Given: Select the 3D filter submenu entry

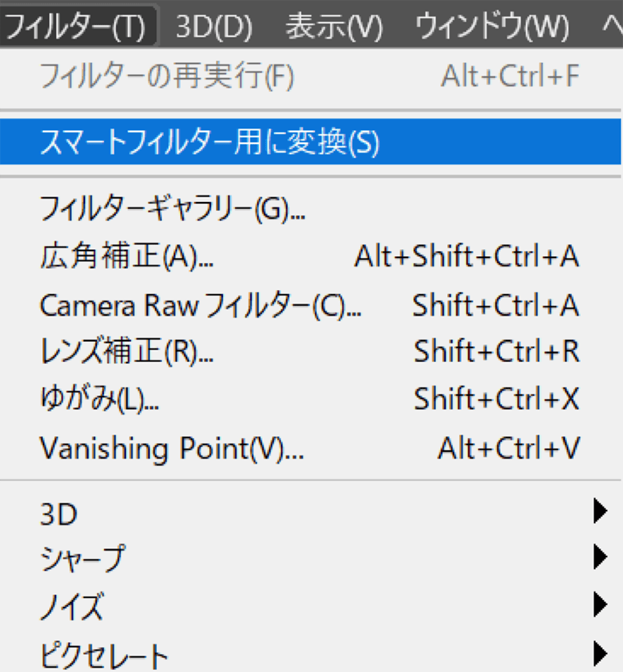Looking at the screenshot, I should click(310, 513).
